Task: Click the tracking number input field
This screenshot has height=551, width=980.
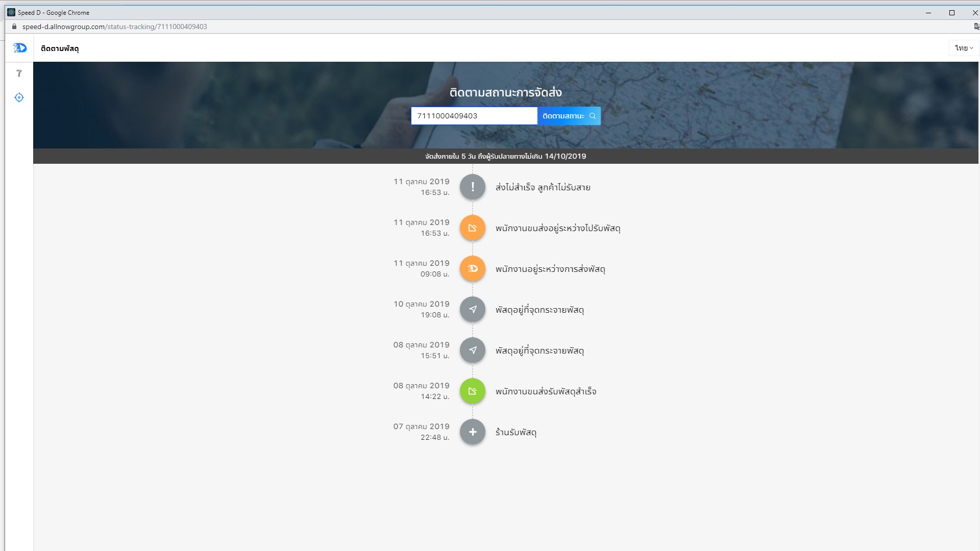Action: point(474,116)
